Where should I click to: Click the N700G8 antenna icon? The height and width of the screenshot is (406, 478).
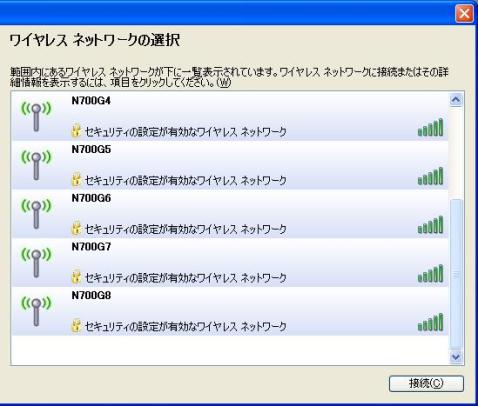pyautogui.click(x=36, y=311)
